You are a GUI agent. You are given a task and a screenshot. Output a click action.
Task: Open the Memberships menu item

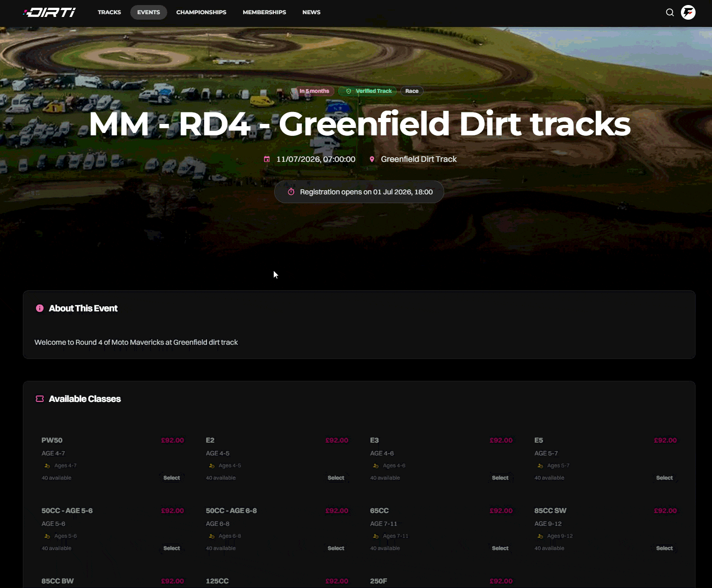coord(264,12)
